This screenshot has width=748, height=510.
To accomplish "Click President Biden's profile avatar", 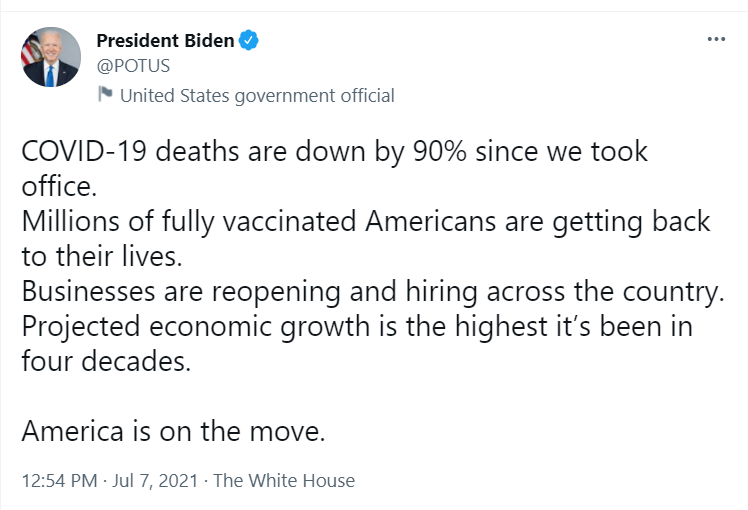I will point(51,57).
